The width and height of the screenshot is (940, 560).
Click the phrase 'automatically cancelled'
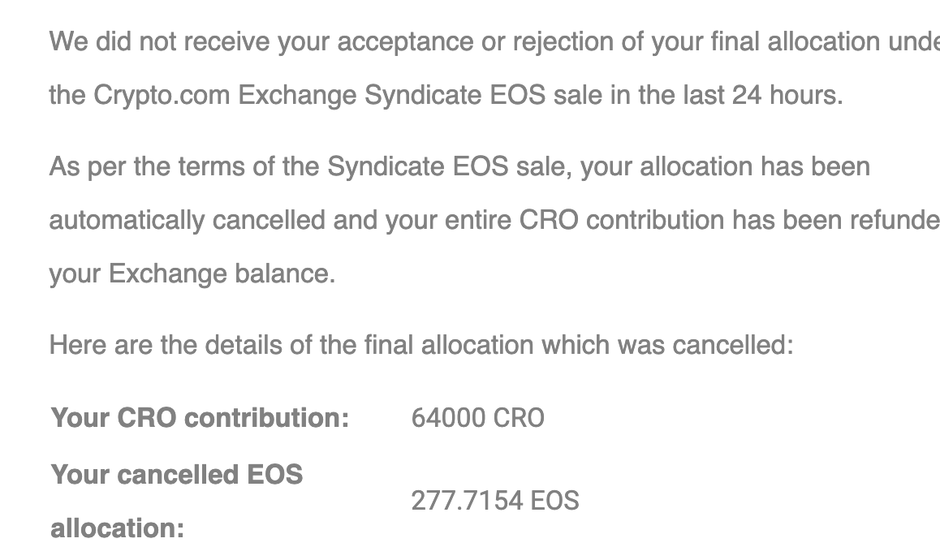click(x=188, y=221)
